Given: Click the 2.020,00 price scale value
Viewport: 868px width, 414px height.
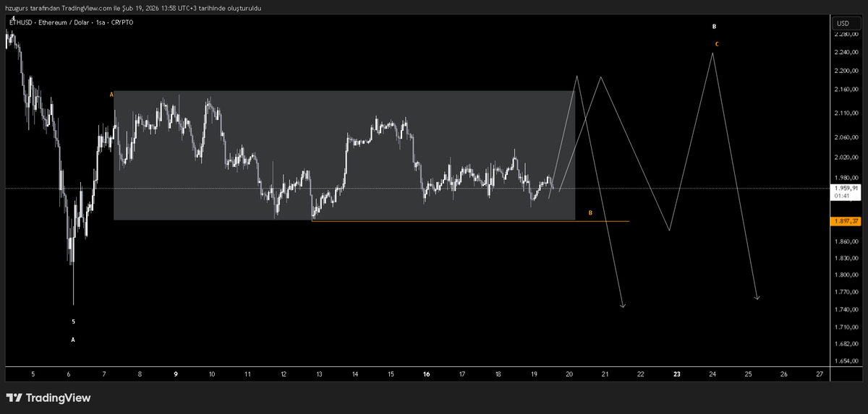Looking at the screenshot, I should point(846,157).
